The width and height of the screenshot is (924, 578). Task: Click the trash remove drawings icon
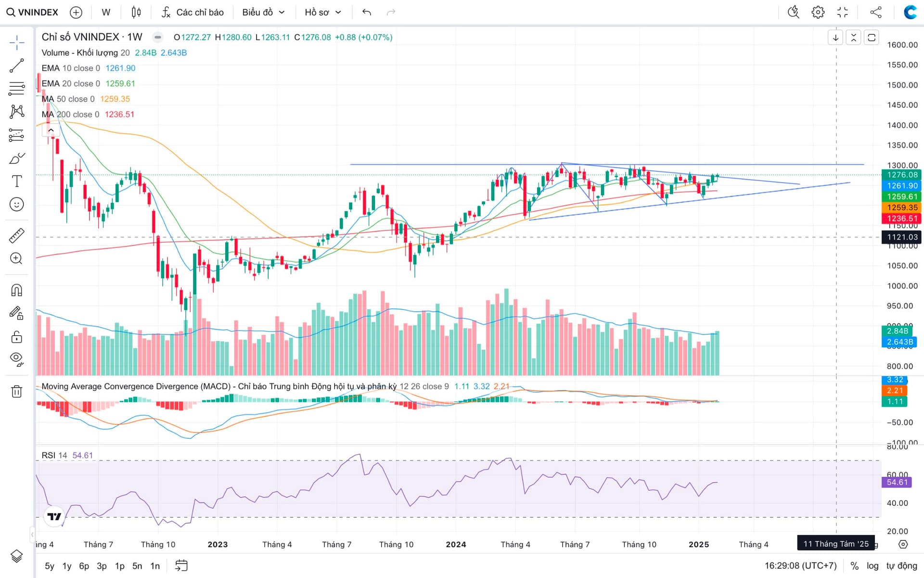pos(16,391)
